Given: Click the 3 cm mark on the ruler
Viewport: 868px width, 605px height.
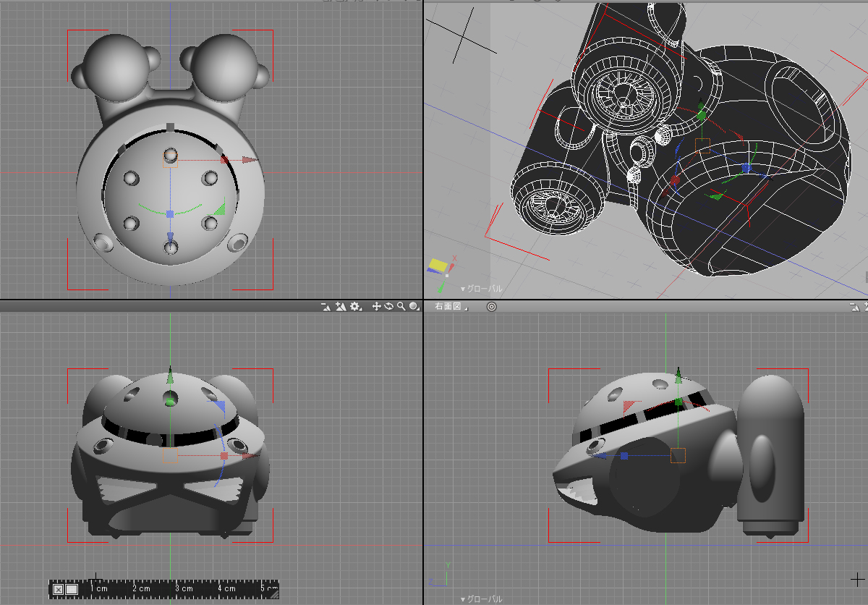Looking at the screenshot, I should coord(182,588).
